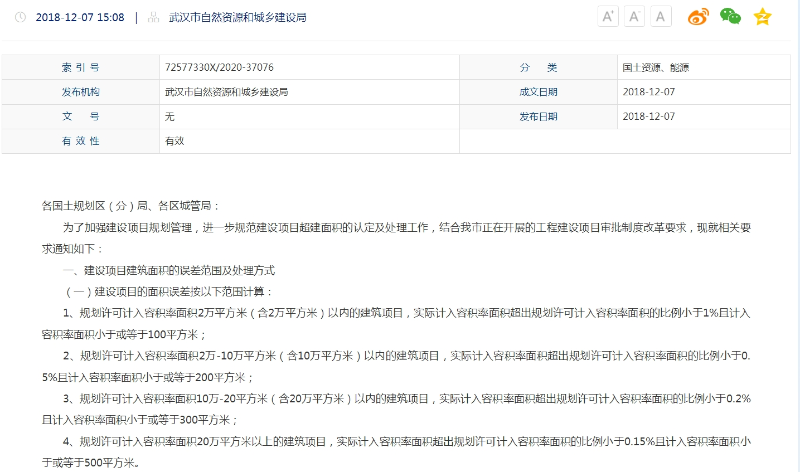Click source 武汉市自然资源和城乡建设局 in header
The image size is (800, 472).
(x=238, y=17)
